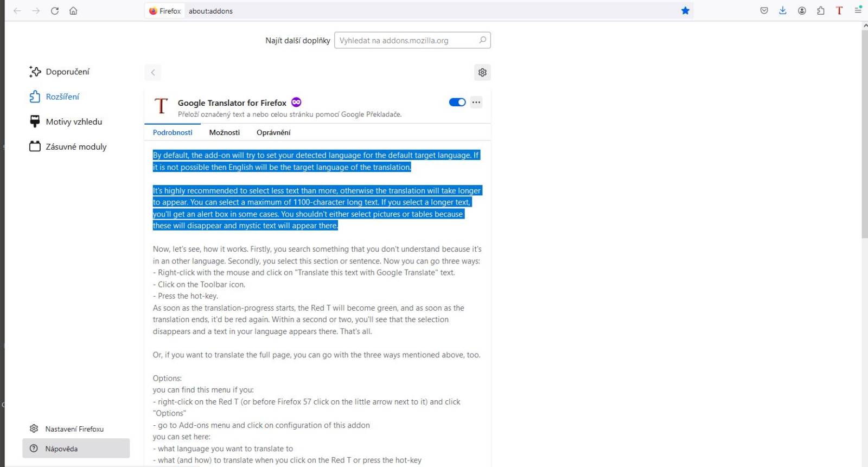Screen dimensions: 868x467
Task: Reload the current page
Action: pos(55,11)
